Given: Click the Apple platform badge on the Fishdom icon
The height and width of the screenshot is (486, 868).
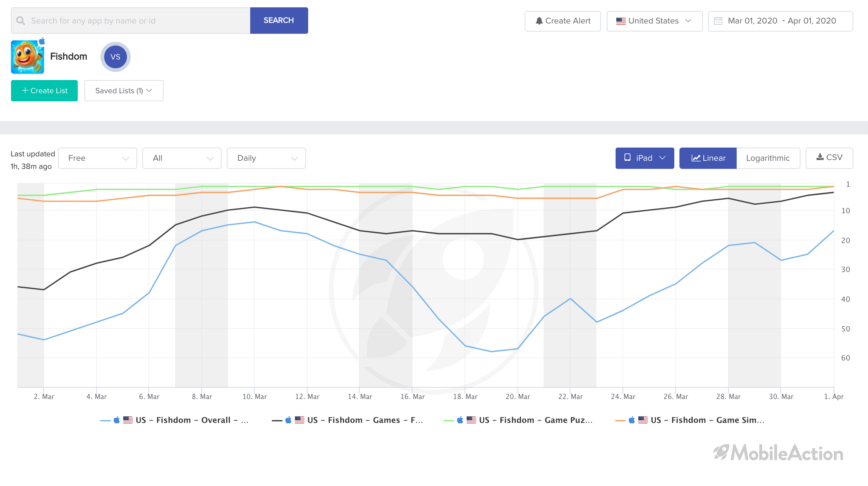Looking at the screenshot, I should pos(42,41).
